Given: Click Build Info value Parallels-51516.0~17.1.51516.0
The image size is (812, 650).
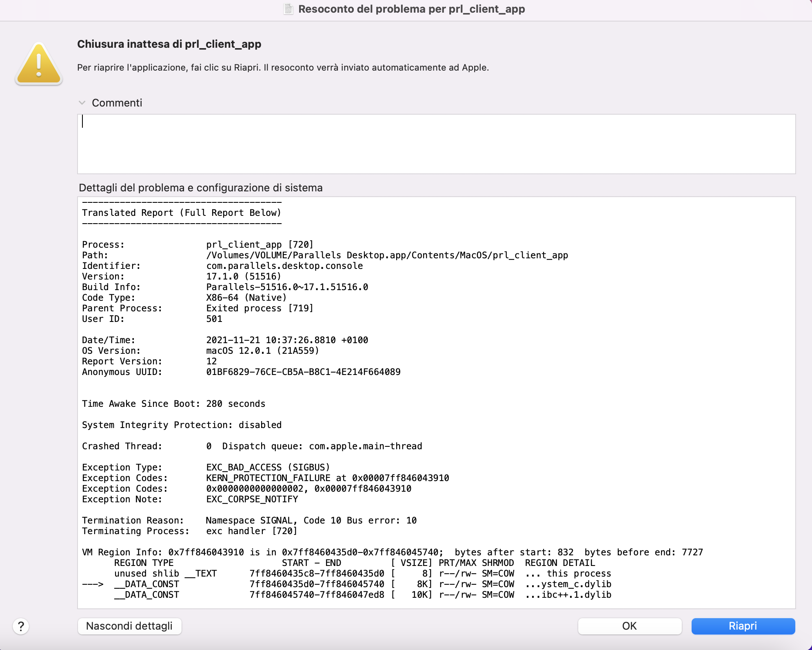Looking at the screenshot, I should point(287,287).
